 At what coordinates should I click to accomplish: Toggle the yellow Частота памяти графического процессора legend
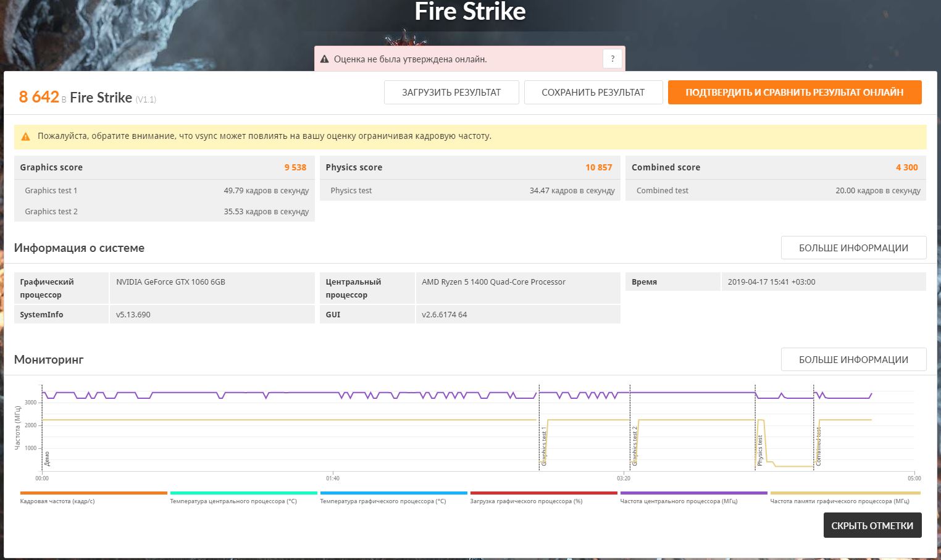[845, 498]
